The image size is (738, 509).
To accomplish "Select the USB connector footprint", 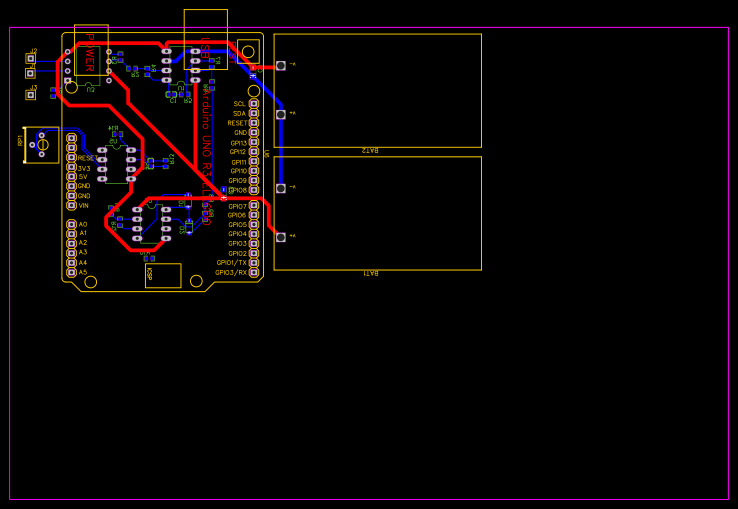I will pos(205,40).
